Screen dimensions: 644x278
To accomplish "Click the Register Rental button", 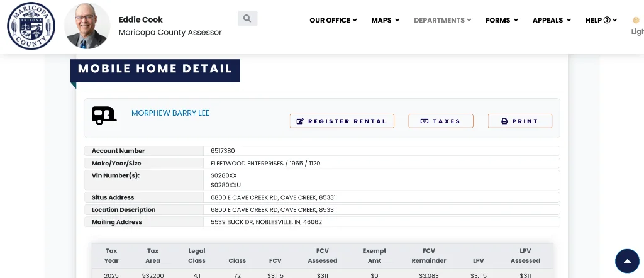I will click(x=341, y=121).
